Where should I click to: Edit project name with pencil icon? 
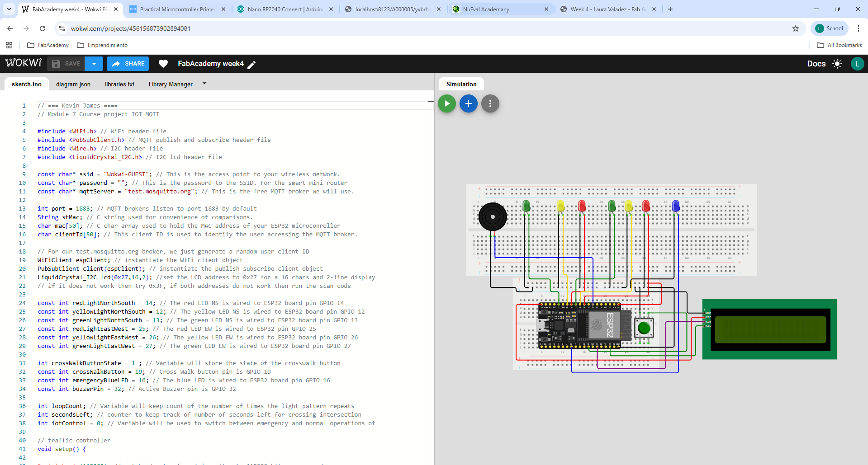[x=252, y=64]
